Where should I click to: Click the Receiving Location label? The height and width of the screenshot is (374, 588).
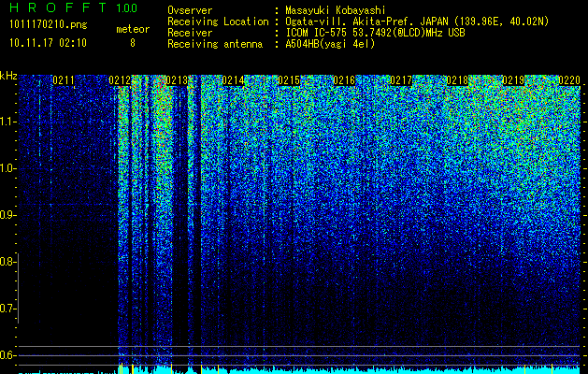click(218, 22)
